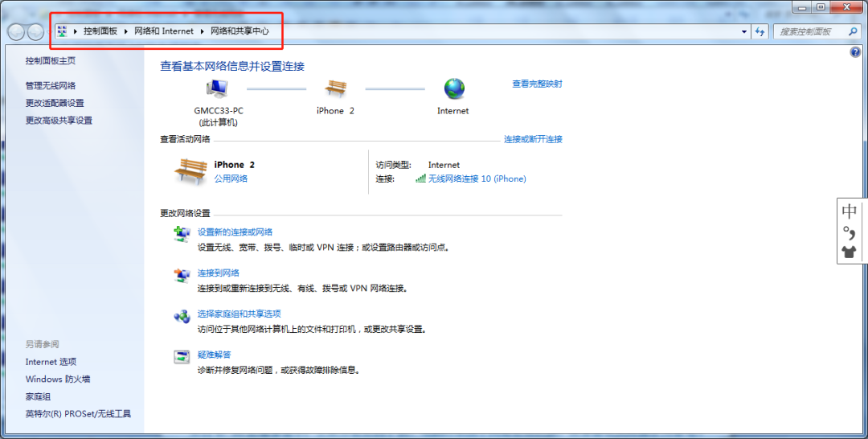Click the 搜索控制面板 search field

point(812,31)
